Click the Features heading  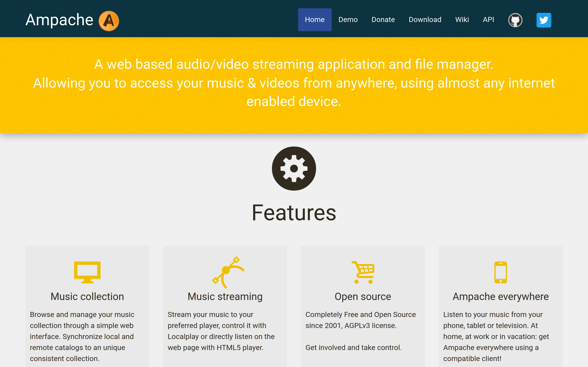[294, 213]
